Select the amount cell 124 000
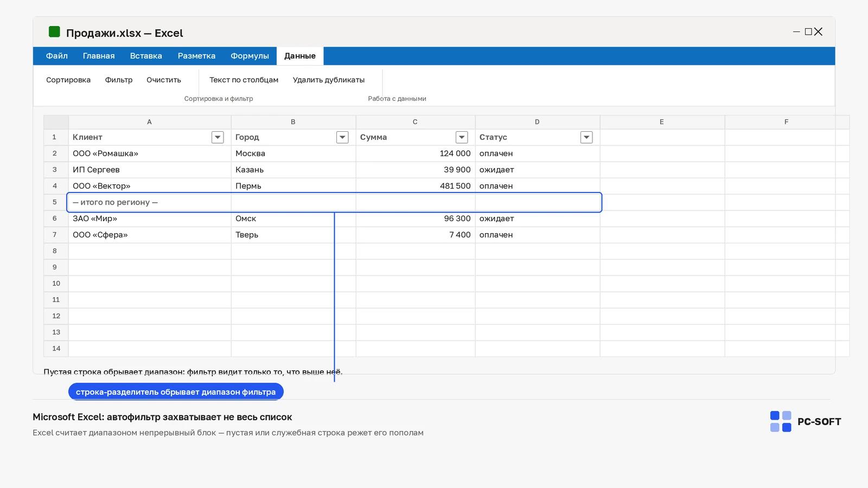The width and height of the screenshot is (868, 488). tap(416, 153)
